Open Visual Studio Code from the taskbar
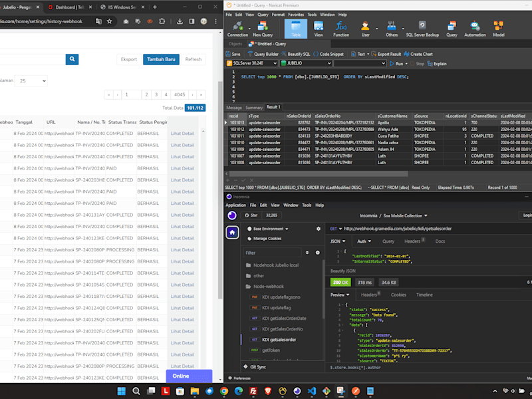532x399 pixels. (x=312, y=391)
